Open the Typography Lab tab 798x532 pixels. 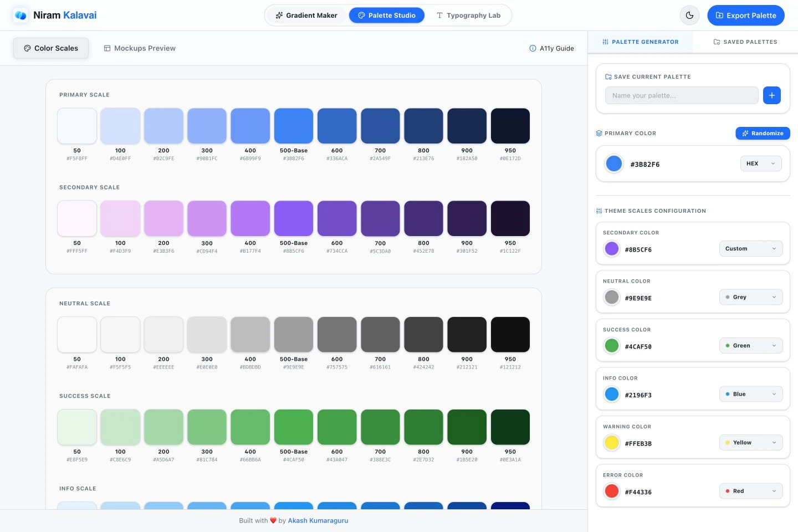point(468,16)
